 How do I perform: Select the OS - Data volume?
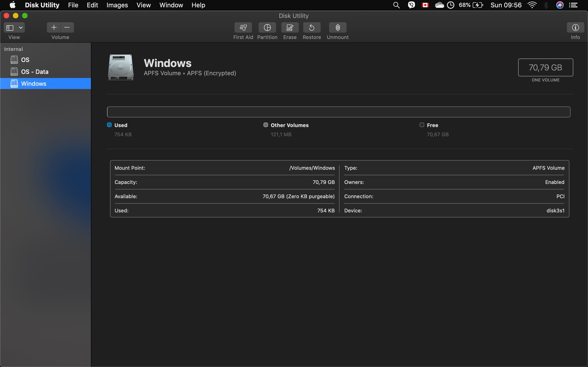[35, 72]
